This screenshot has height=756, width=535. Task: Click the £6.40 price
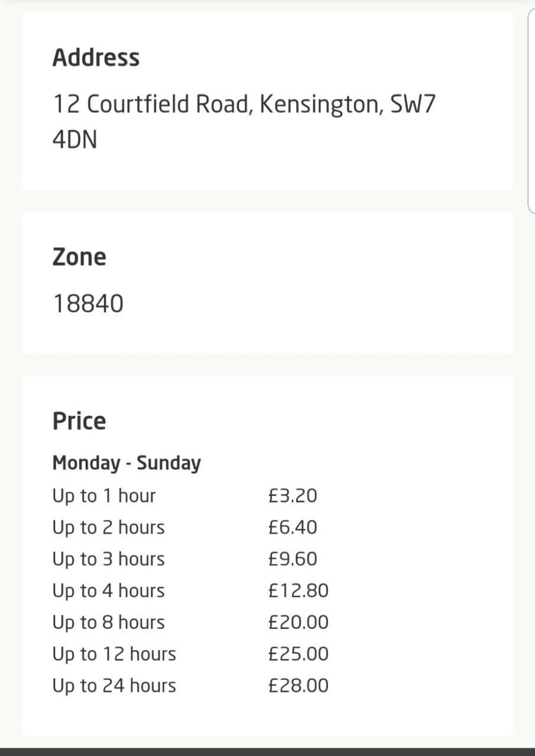[x=293, y=527]
